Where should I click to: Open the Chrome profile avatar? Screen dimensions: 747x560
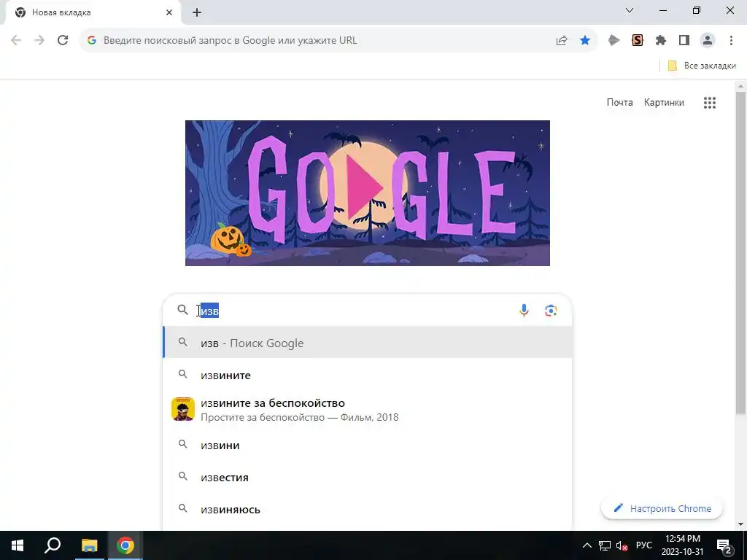tap(708, 41)
